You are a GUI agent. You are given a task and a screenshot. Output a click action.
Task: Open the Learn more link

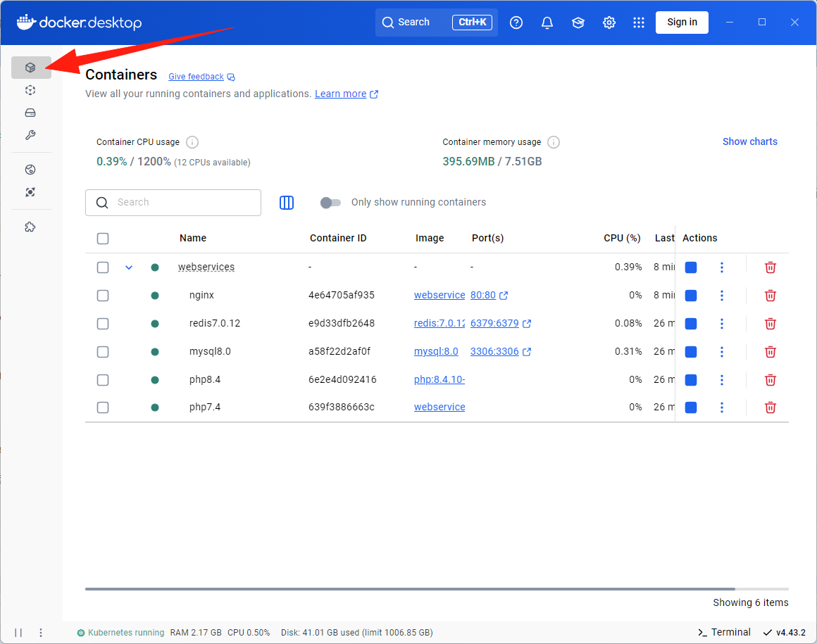tap(341, 94)
